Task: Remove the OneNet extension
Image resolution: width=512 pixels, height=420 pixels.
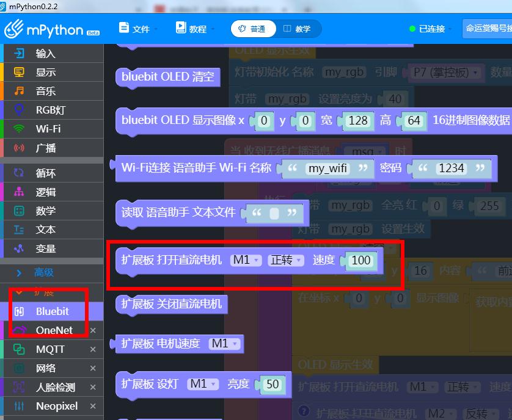Action: (x=93, y=330)
